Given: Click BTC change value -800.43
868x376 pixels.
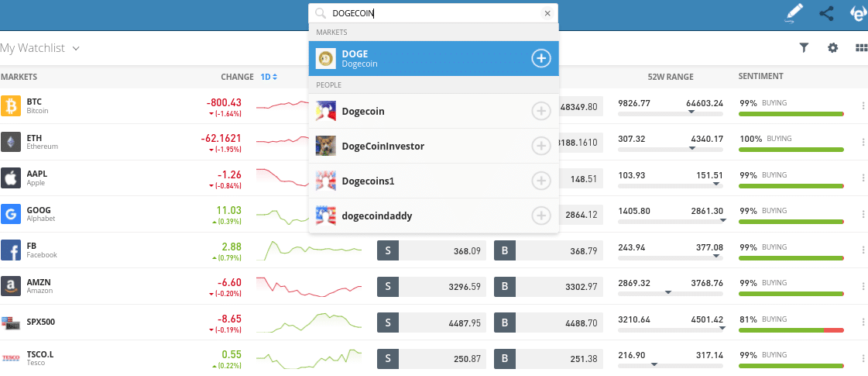Looking at the screenshot, I should (x=224, y=102).
